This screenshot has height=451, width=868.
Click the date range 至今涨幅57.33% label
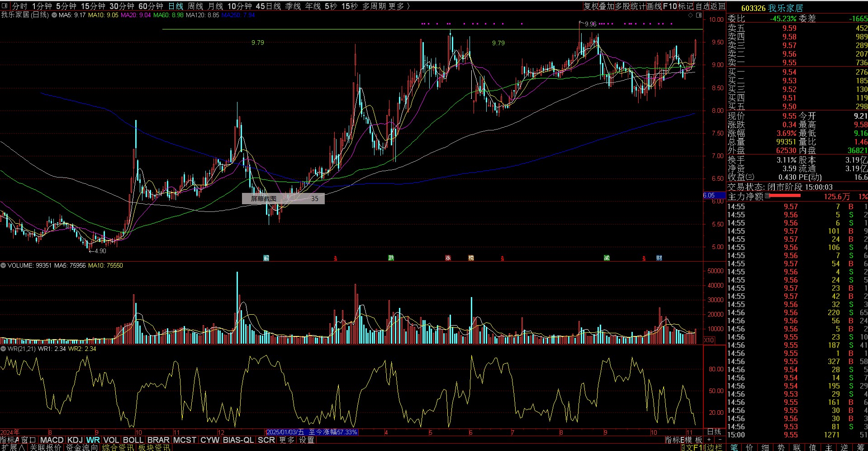coord(312,432)
